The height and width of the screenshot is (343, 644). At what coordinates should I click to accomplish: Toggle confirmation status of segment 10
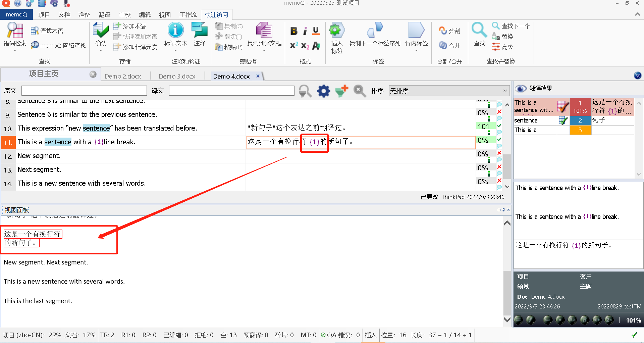499,126
